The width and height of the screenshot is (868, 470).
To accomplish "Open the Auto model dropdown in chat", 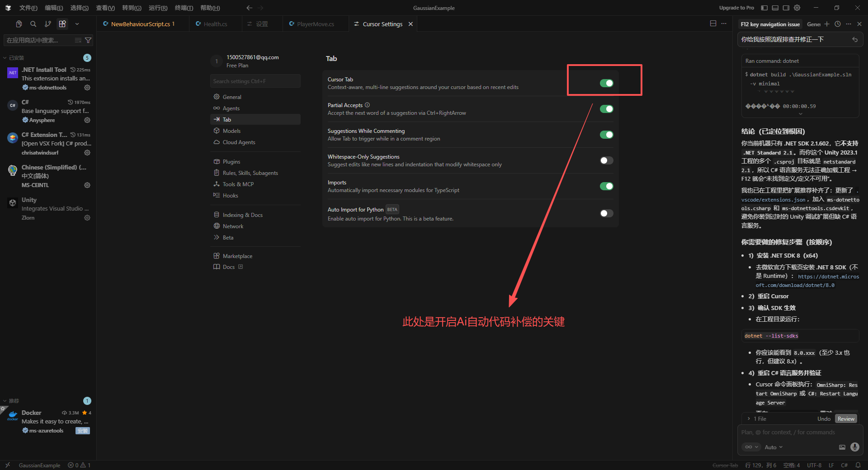I will point(774,447).
